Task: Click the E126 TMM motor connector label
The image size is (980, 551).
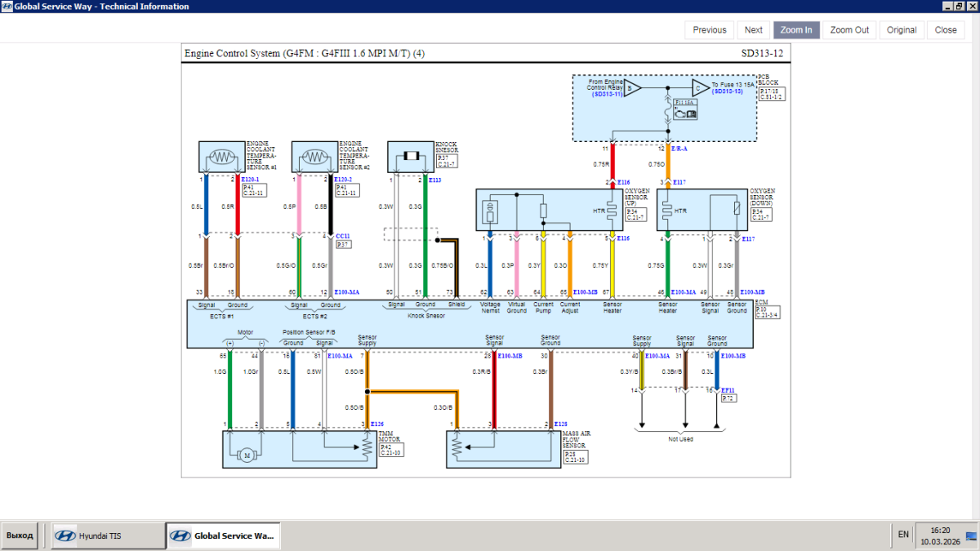Action: (x=376, y=424)
